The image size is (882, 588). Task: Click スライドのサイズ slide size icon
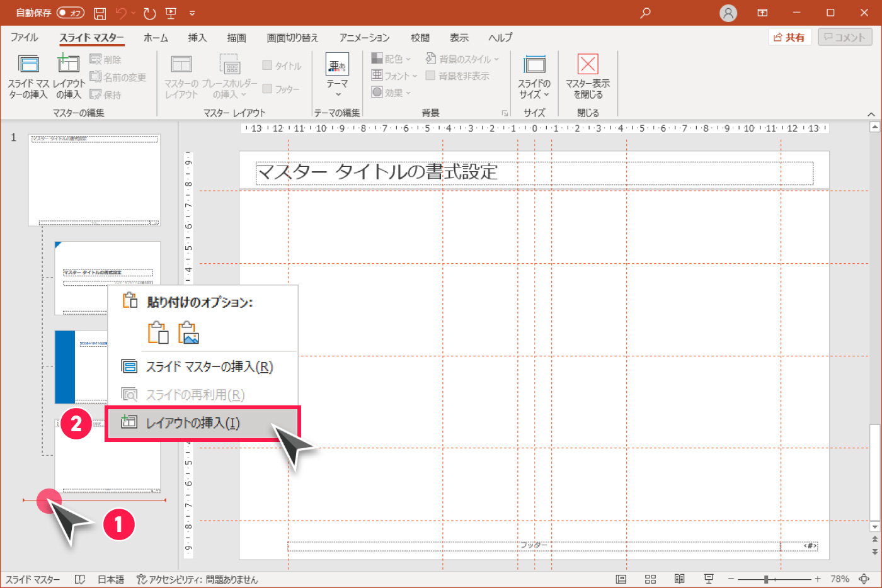[x=534, y=64]
